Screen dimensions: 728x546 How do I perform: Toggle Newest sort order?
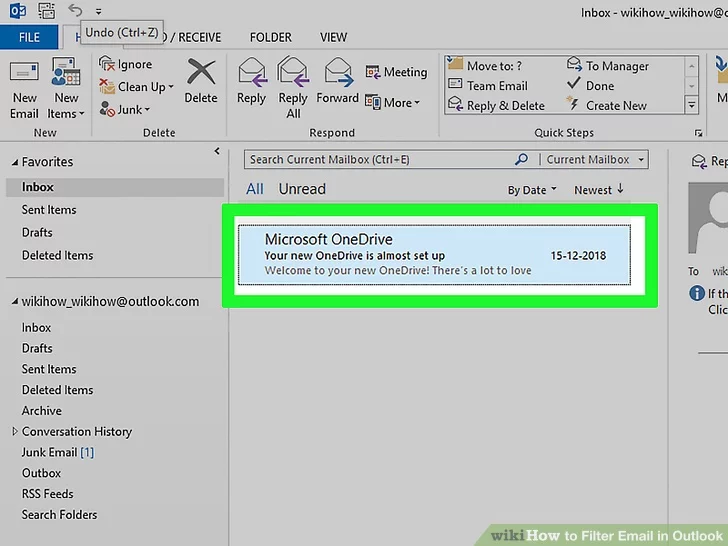coord(599,190)
